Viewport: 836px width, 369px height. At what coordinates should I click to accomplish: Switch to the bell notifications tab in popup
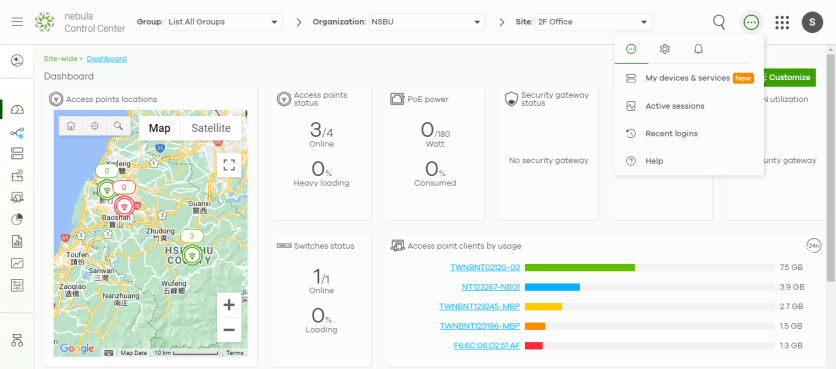(x=698, y=49)
